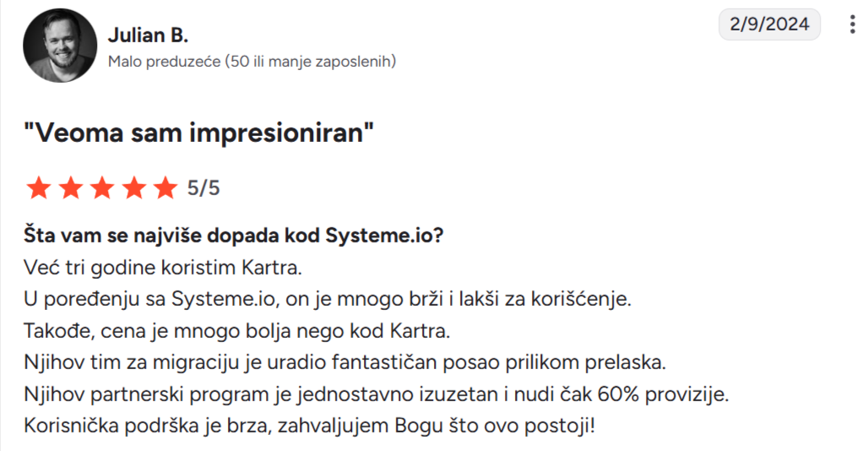Select the fourth rating star
868x451 pixels.
point(133,187)
